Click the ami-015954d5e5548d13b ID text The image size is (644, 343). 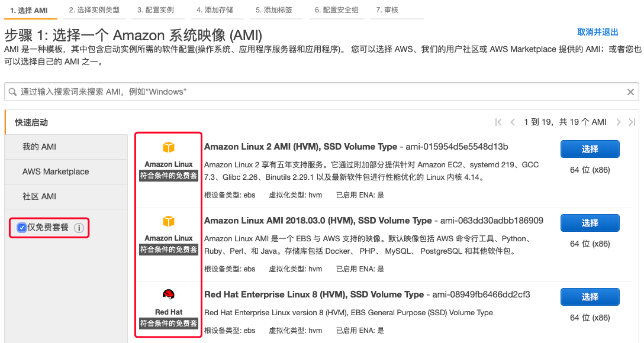[x=457, y=147]
